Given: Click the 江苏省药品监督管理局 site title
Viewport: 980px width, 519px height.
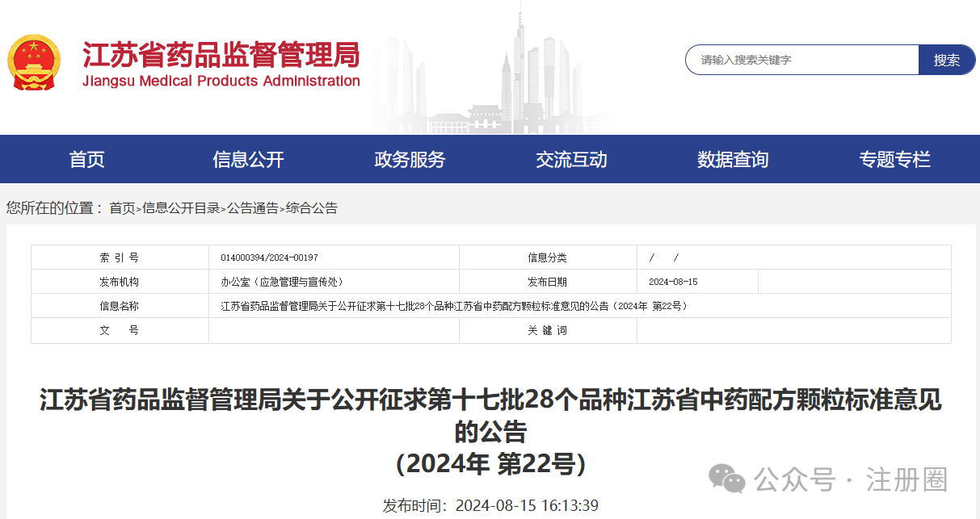Looking at the screenshot, I should [221, 55].
